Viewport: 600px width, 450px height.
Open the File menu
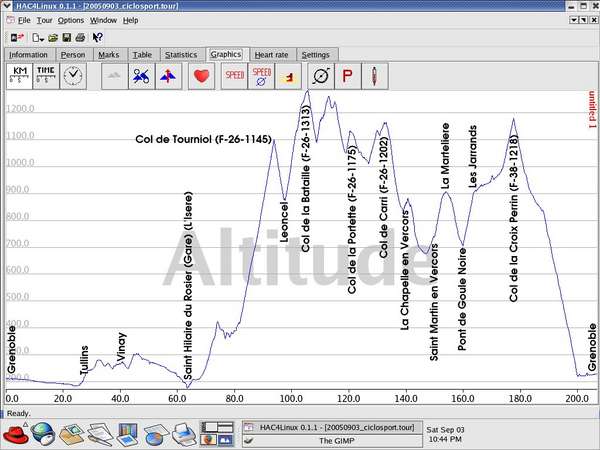point(24,20)
